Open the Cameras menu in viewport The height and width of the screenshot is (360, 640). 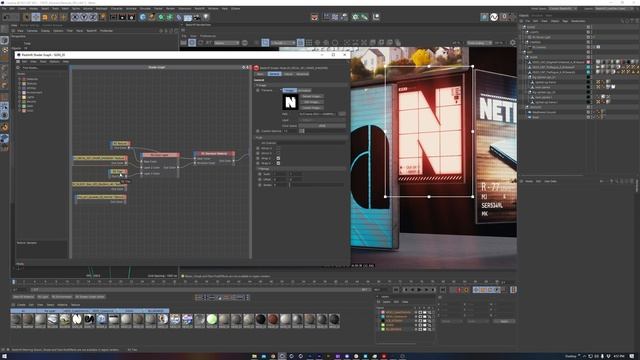[x=32, y=31]
